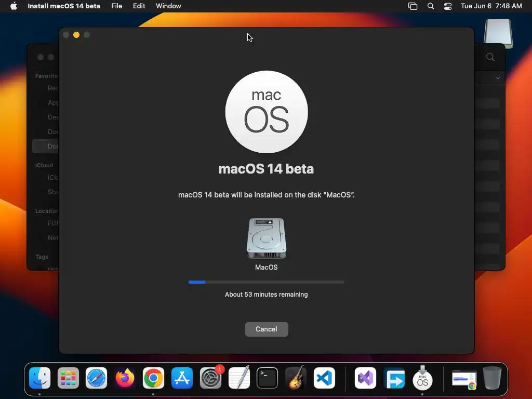Click the MacOS disk name label
The width and height of the screenshot is (532, 399).
tap(267, 268)
